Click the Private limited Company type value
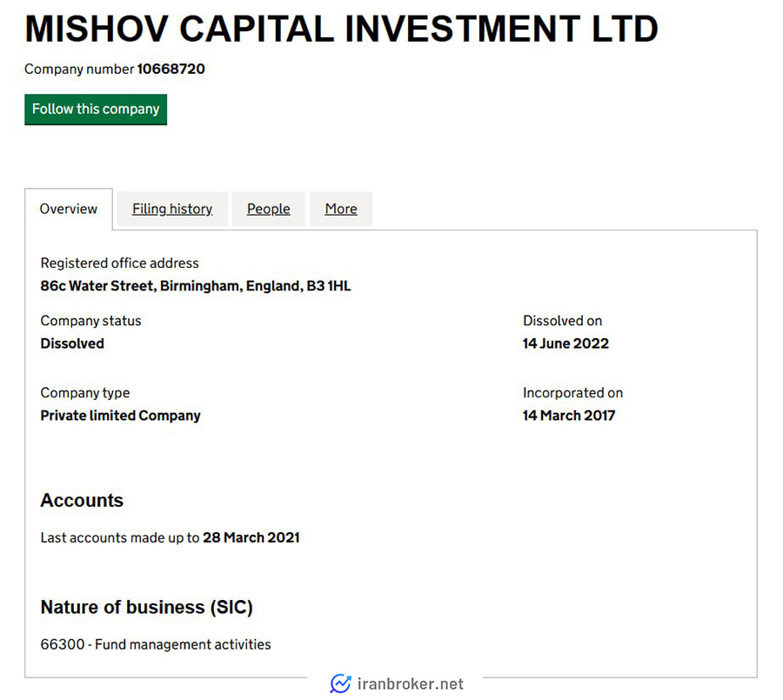783x700 pixels. 120,416
